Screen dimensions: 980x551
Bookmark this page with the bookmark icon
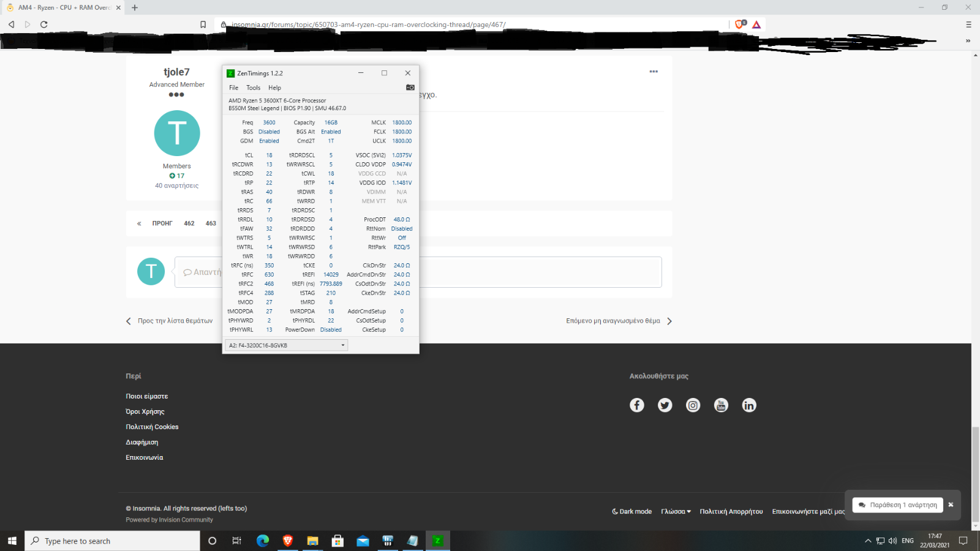(x=203, y=24)
